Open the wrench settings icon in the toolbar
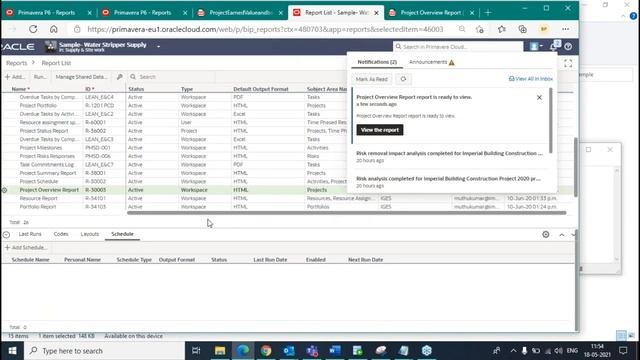Image resolution: width=640 pixels, height=360 pixels. 119,77
